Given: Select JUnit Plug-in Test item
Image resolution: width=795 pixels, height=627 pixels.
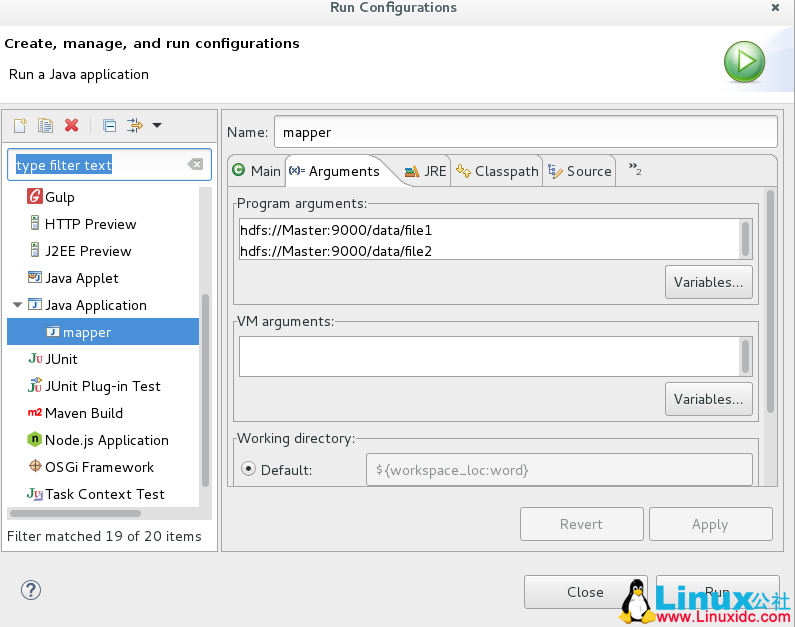Looking at the screenshot, I should (x=103, y=386).
